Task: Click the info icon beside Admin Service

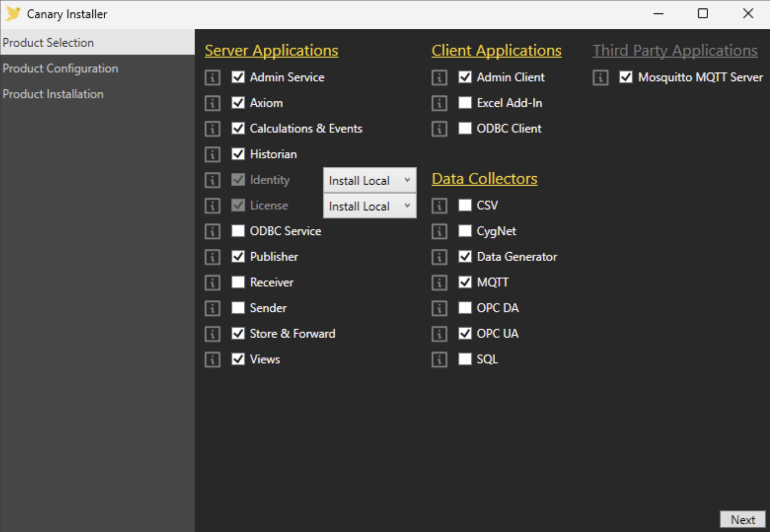Action: click(x=212, y=77)
